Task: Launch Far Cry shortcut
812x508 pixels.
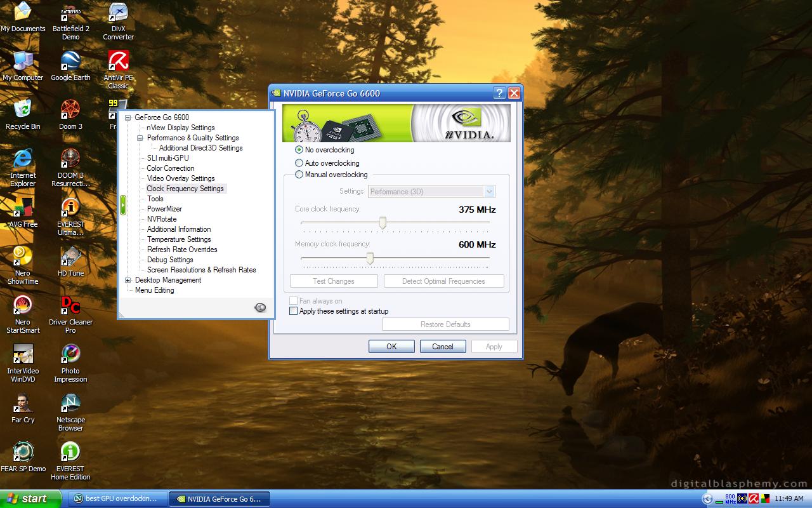Action: pyautogui.click(x=23, y=408)
